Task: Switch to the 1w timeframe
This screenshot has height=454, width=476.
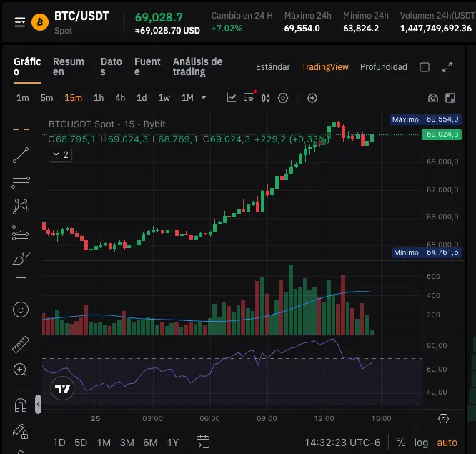Action: pyautogui.click(x=164, y=98)
